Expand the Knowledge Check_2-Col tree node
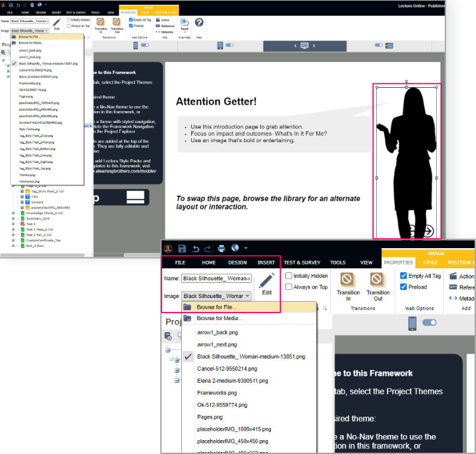Screen dimensions: 476x454 tap(13, 213)
